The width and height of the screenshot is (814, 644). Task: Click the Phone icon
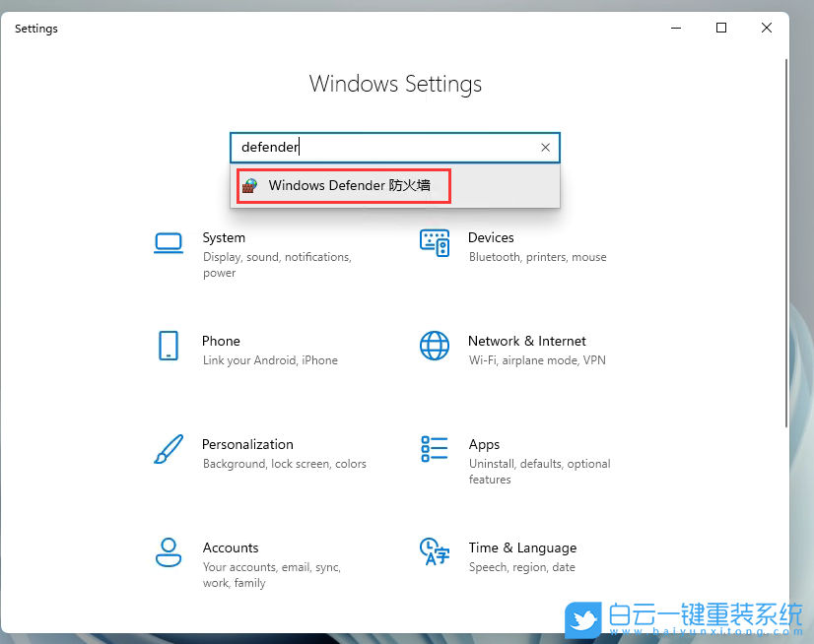pos(169,345)
